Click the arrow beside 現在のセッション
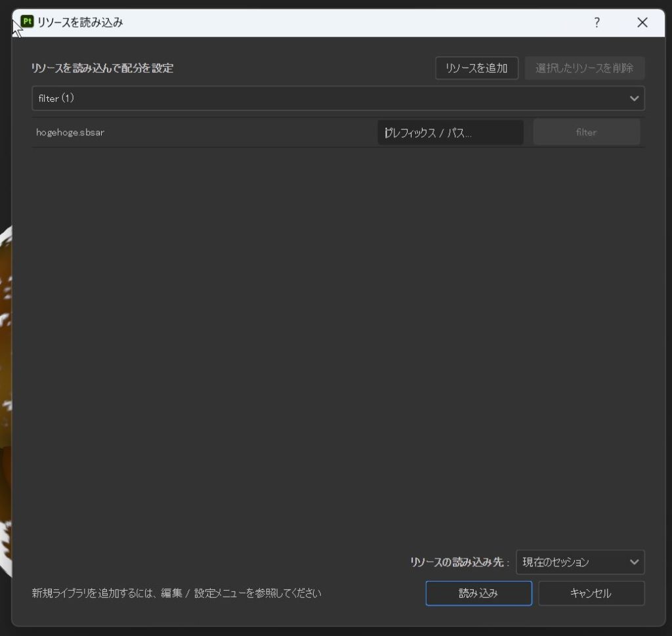This screenshot has width=672, height=636. pos(634,562)
